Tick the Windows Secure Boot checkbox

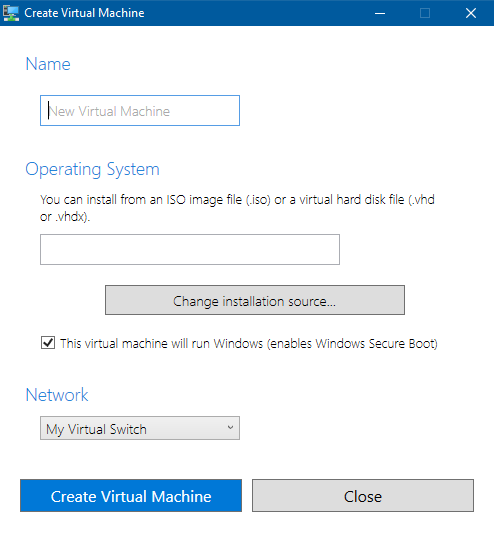[x=48, y=343]
